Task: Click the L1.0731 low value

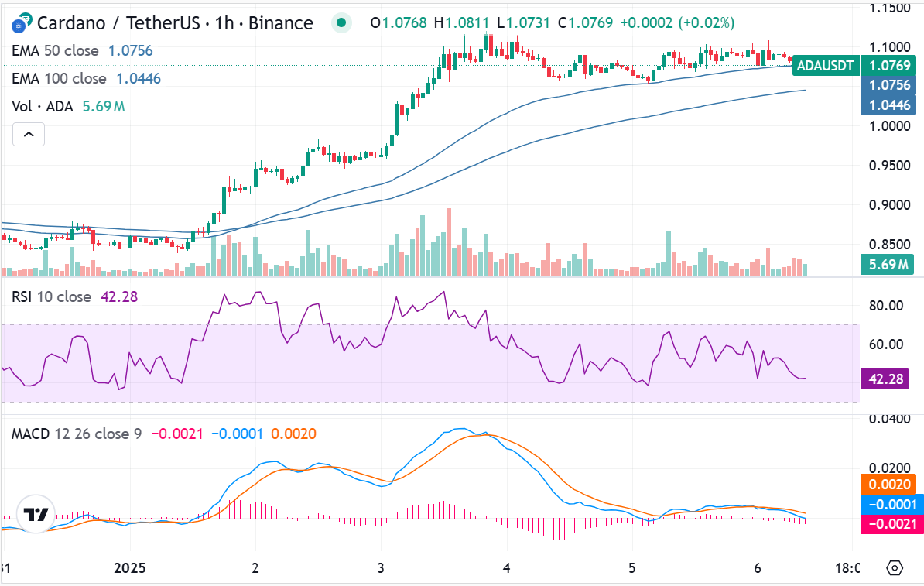Action: click(x=523, y=23)
